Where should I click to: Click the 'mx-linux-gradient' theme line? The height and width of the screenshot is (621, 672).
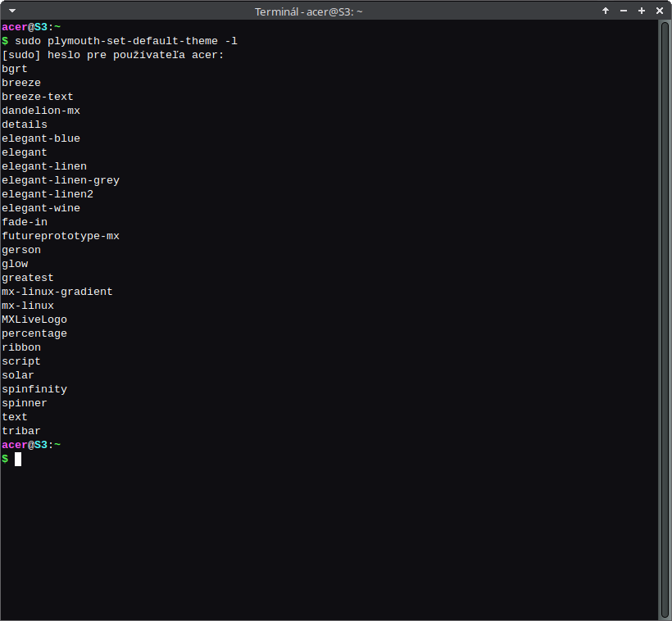57,292
